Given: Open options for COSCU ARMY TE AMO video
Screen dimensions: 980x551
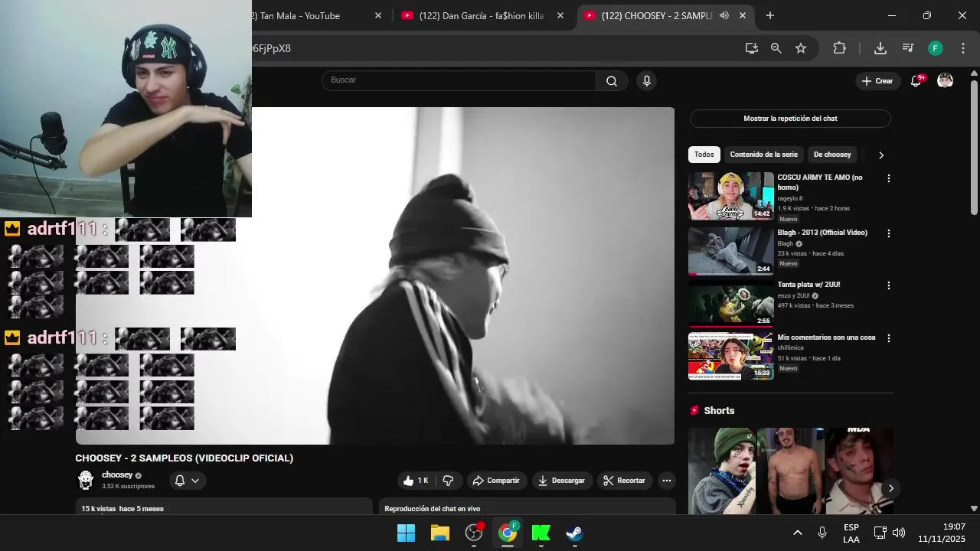Looking at the screenshot, I should click(889, 178).
